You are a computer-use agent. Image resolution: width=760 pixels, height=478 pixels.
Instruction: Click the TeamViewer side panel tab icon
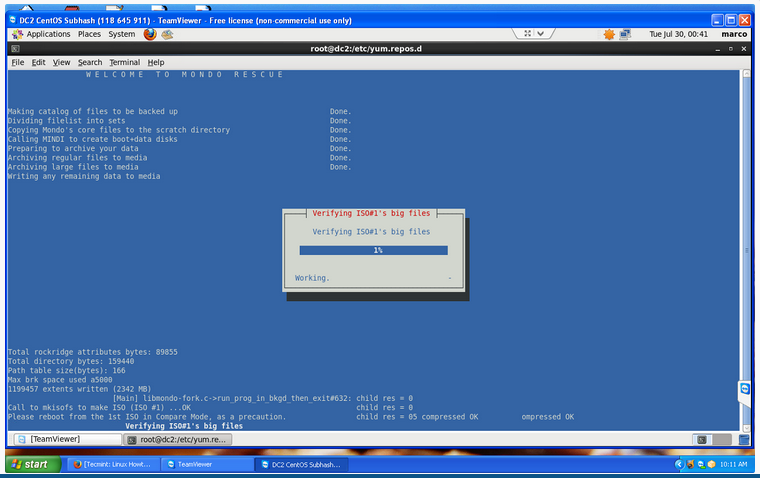pos(745,388)
